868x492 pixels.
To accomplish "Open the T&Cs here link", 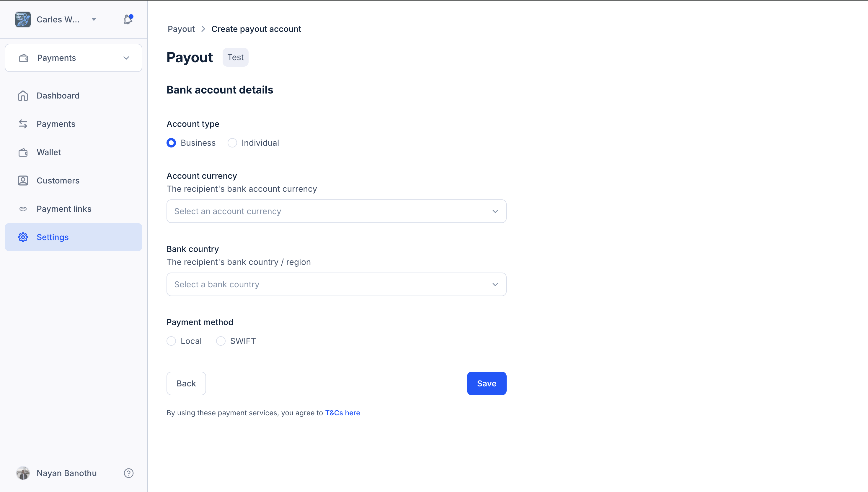I will coord(342,413).
